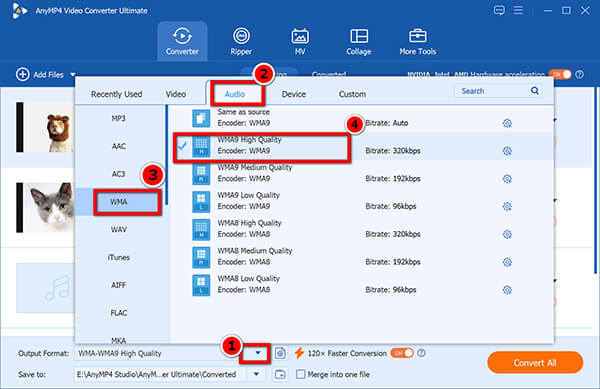
Task: Open the Custom format tab
Action: [352, 94]
